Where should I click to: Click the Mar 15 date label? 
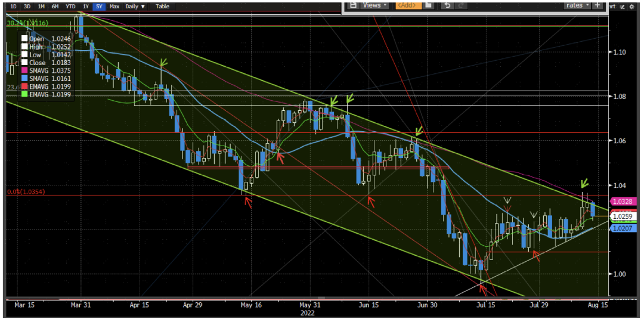pos(24,305)
